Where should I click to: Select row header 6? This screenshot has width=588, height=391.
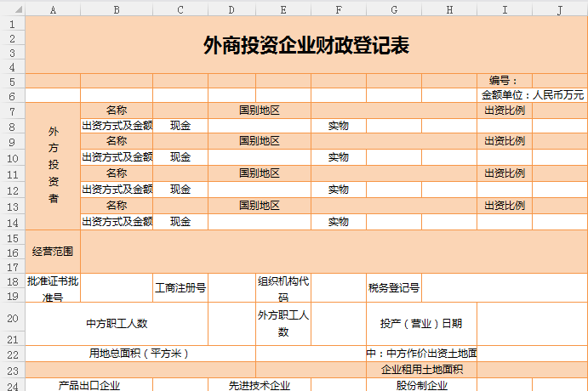point(12,95)
